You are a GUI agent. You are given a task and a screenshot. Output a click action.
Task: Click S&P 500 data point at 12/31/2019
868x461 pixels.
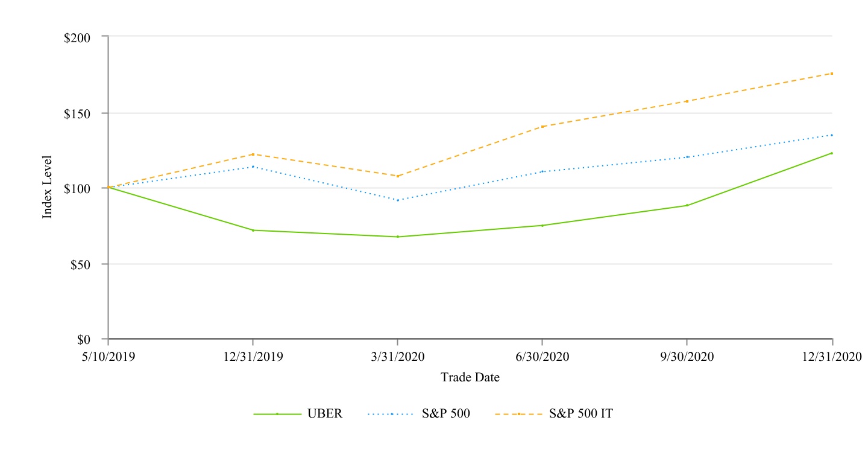click(x=253, y=167)
